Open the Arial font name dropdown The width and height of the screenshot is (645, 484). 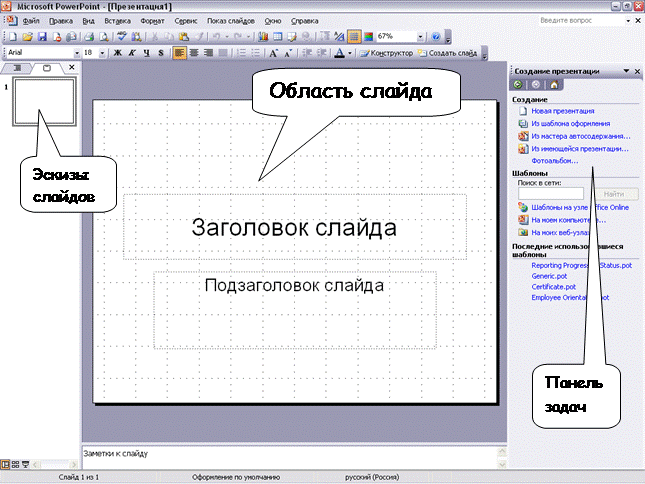pos(77,53)
